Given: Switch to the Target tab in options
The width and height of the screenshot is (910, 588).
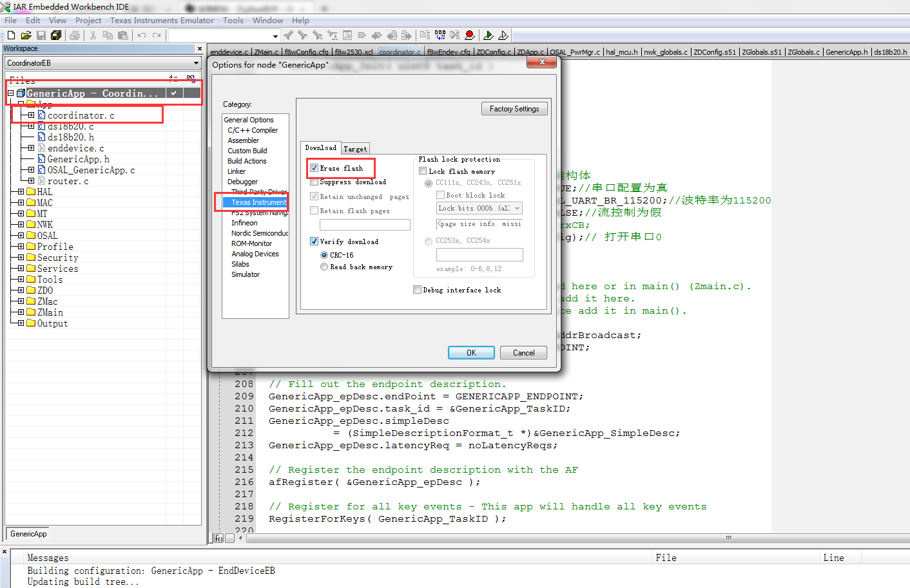Looking at the screenshot, I should 355,149.
